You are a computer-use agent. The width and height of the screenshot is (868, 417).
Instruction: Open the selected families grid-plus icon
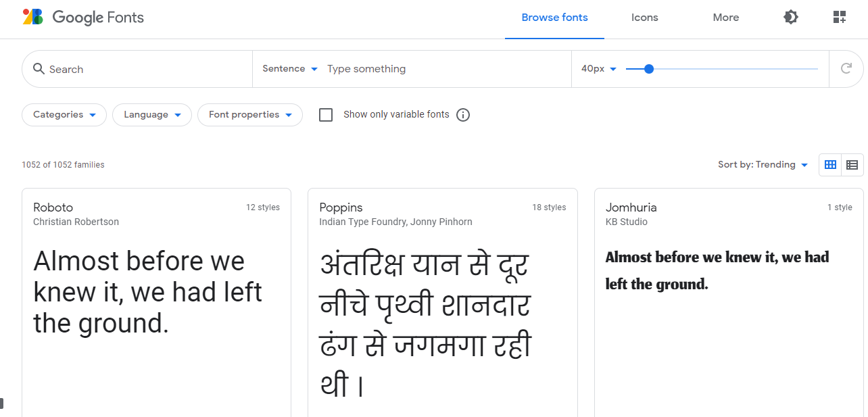coord(840,18)
